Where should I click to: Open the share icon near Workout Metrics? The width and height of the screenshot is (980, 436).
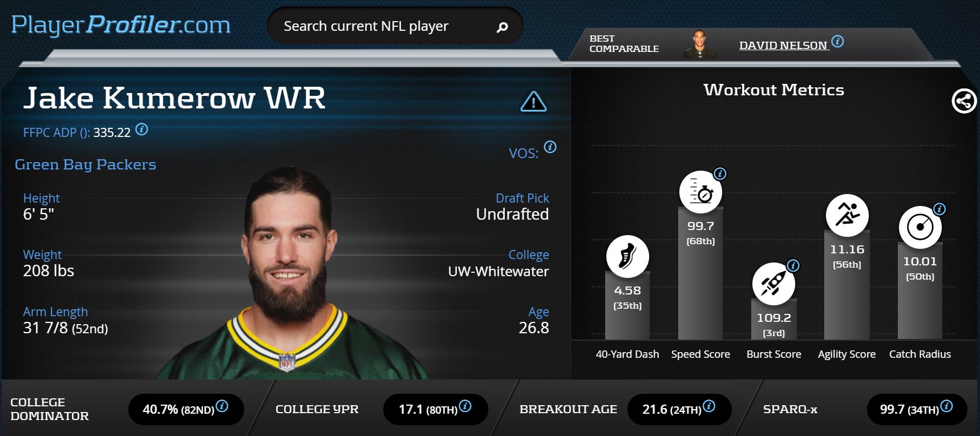tap(964, 101)
